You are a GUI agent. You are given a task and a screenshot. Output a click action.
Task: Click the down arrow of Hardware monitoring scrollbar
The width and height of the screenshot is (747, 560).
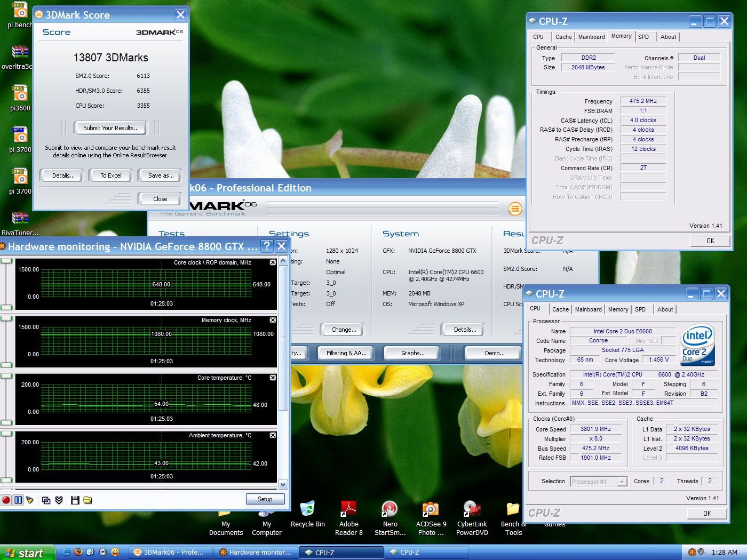[283, 485]
